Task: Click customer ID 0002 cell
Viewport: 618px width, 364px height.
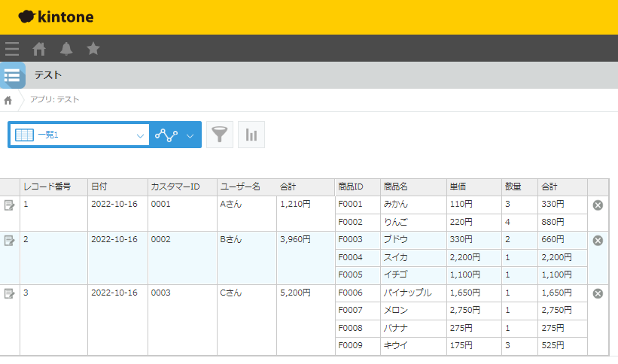Action: point(182,258)
